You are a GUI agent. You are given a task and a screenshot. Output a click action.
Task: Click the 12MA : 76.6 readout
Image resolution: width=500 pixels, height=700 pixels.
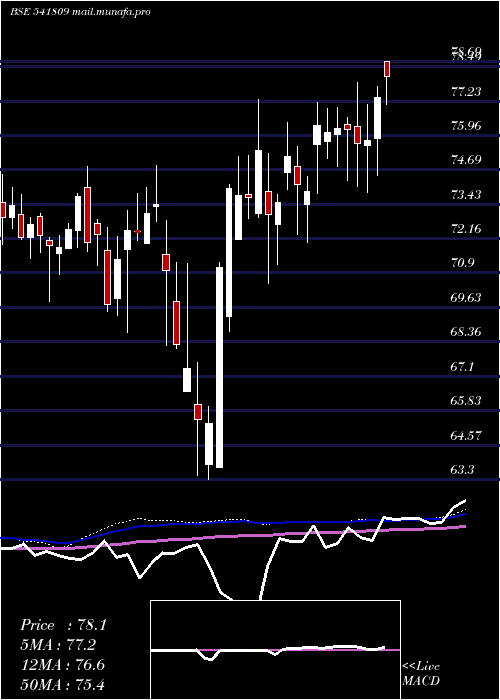63,665
